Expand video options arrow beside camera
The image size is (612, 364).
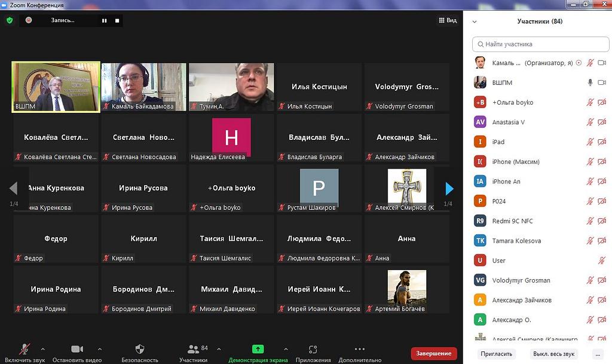(x=99, y=348)
